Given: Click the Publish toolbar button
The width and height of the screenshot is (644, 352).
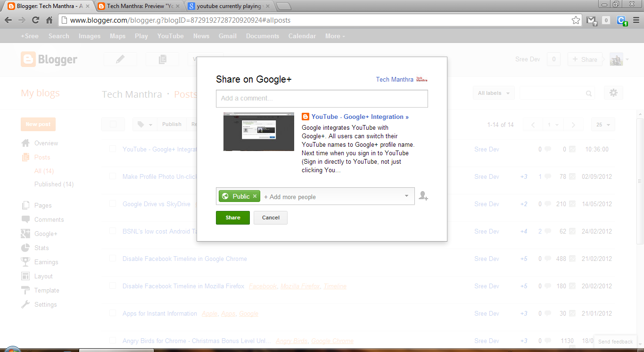Looking at the screenshot, I should pyautogui.click(x=172, y=124).
